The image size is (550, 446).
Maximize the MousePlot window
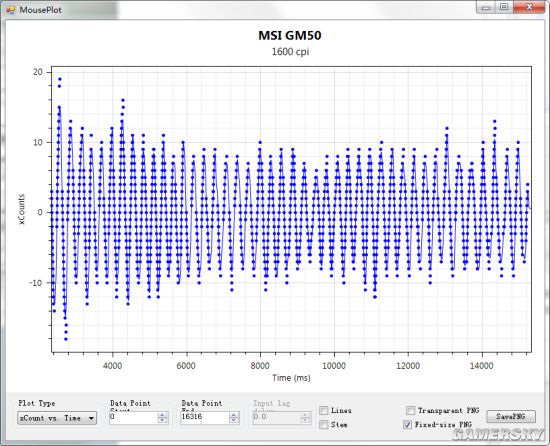pos(504,7)
